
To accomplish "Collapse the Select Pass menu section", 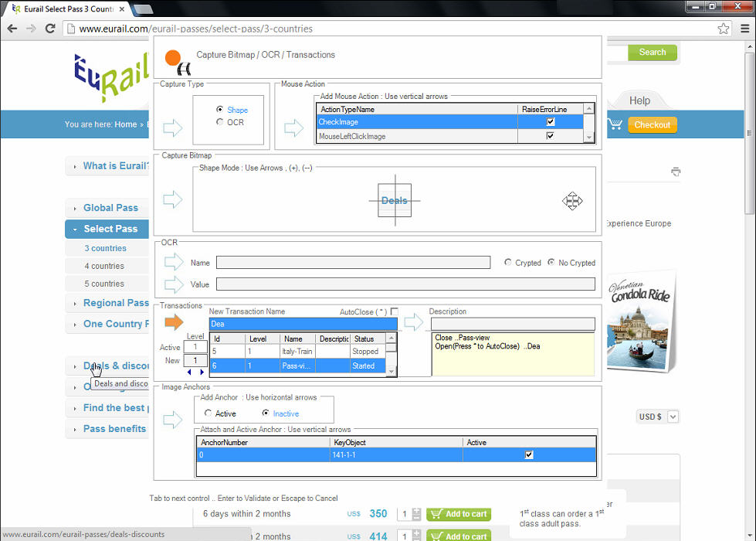I will [107, 229].
